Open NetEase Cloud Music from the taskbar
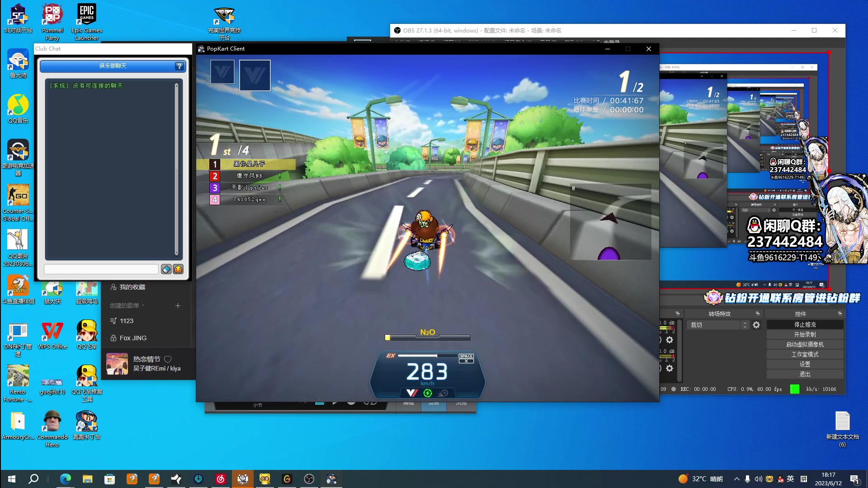Viewport: 868px width, 488px height. coord(221,479)
